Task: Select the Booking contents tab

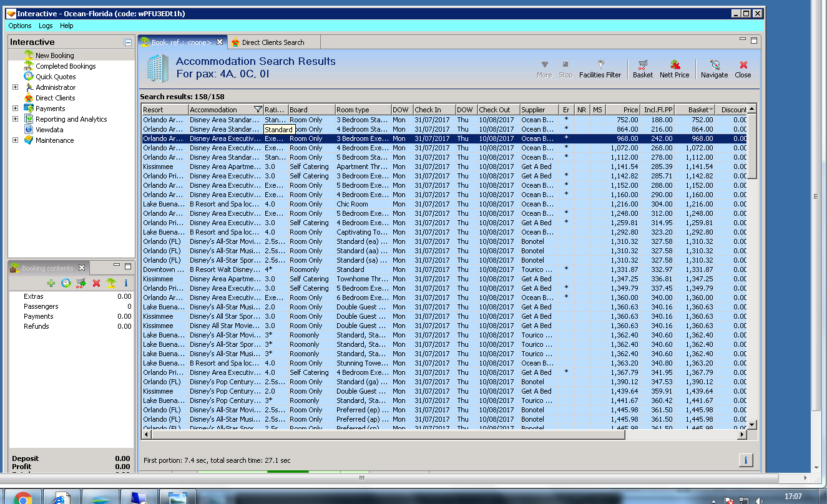Action: point(47,268)
